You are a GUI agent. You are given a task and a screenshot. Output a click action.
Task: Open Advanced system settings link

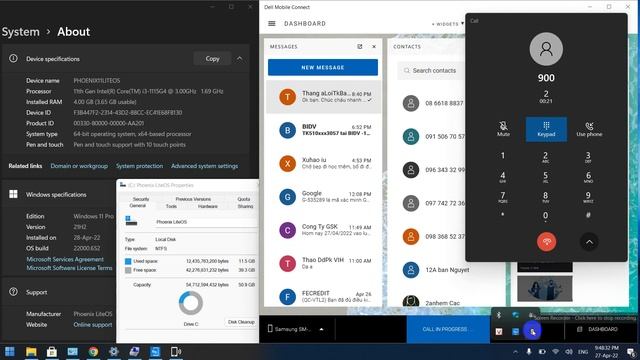pos(204,166)
